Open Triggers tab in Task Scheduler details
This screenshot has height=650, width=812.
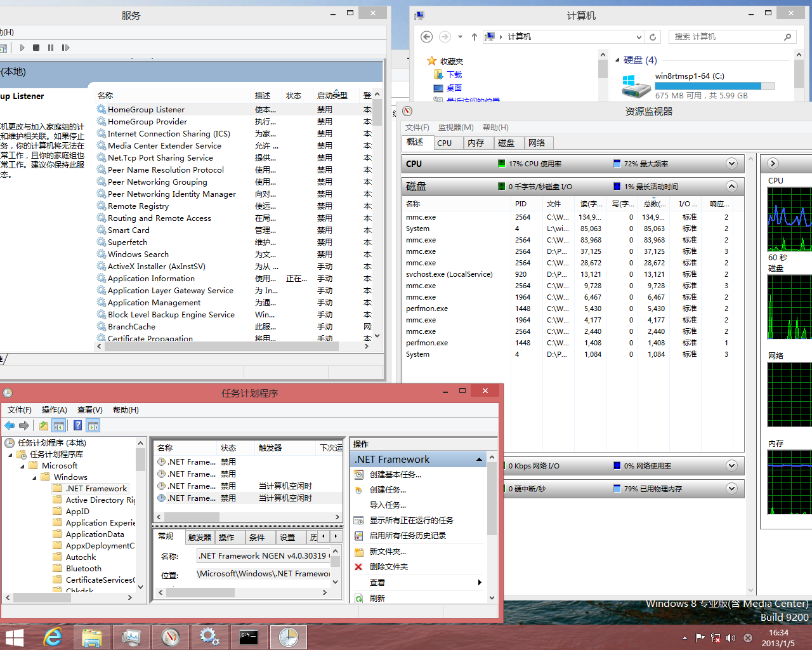pyautogui.click(x=199, y=537)
